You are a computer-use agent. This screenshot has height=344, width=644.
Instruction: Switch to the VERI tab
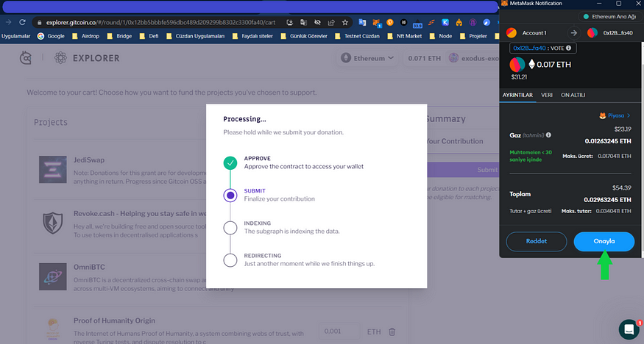click(x=547, y=96)
